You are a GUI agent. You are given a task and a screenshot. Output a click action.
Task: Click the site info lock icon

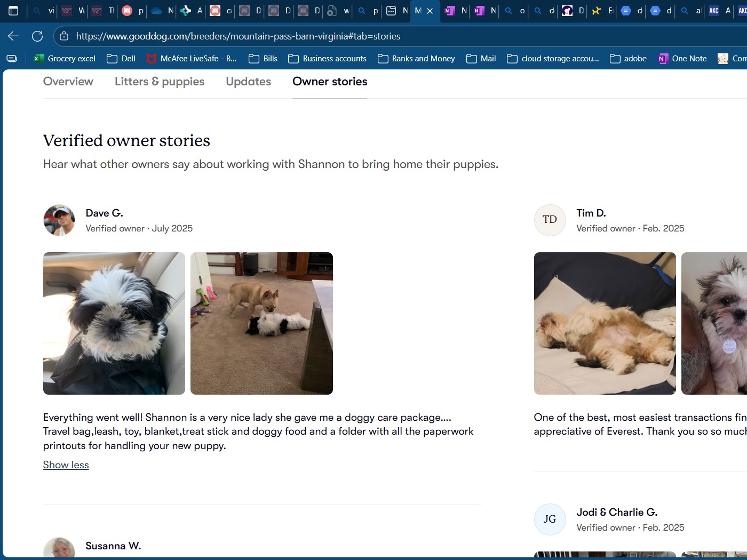pos(64,36)
